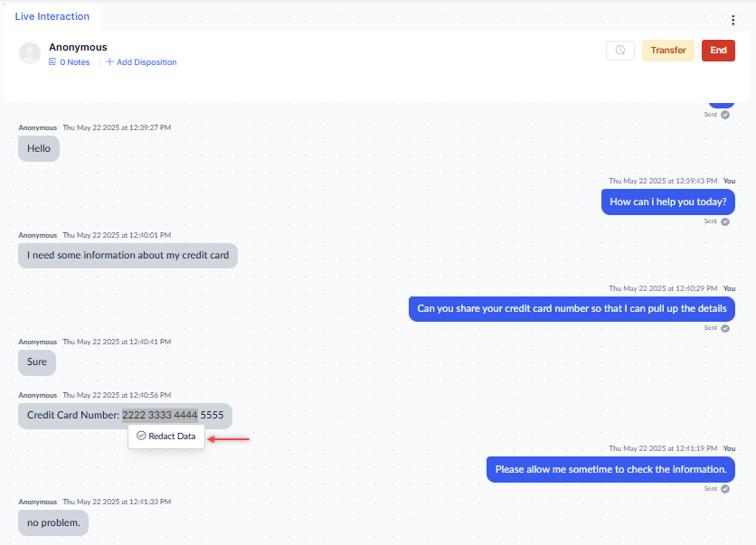Click the plus icon for Add Disposition
The width and height of the screenshot is (756, 545).
click(x=109, y=62)
